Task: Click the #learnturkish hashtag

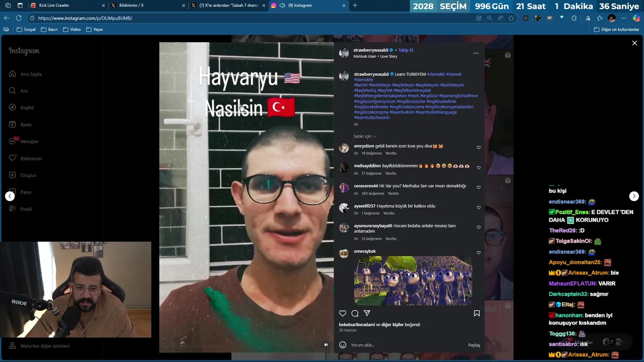Action: click(402, 112)
